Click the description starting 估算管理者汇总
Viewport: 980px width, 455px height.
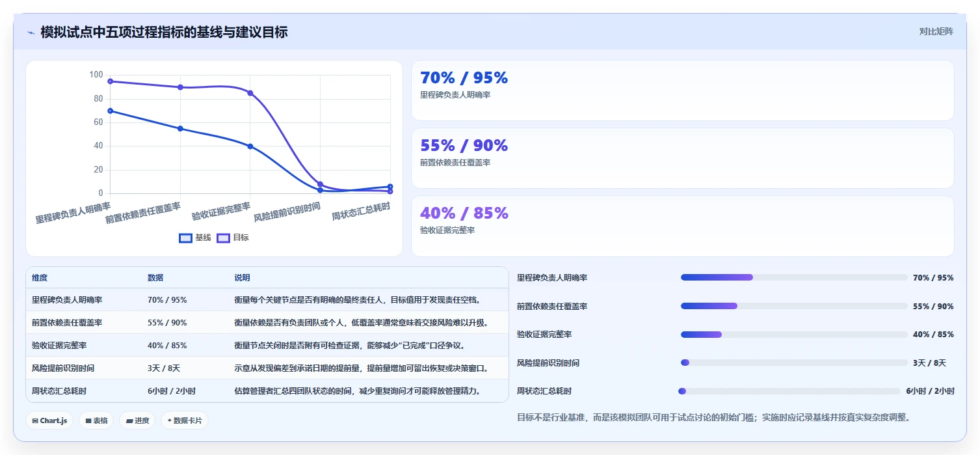pos(358,391)
